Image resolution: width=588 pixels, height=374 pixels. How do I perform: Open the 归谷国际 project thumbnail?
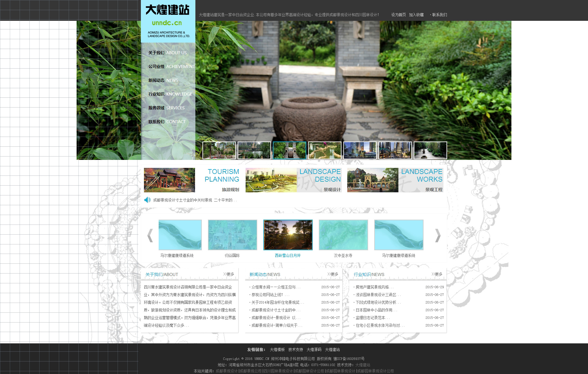(232, 235)
